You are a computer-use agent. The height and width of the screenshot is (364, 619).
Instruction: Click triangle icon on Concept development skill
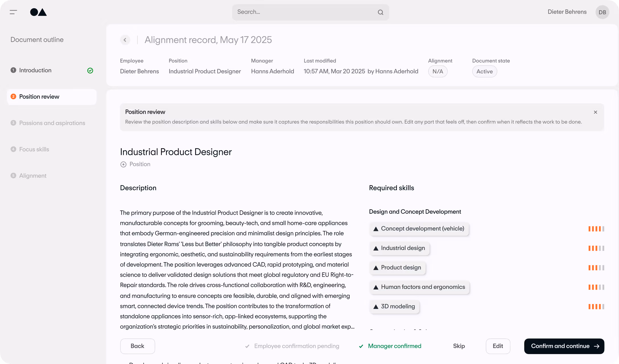pos(376,229)
